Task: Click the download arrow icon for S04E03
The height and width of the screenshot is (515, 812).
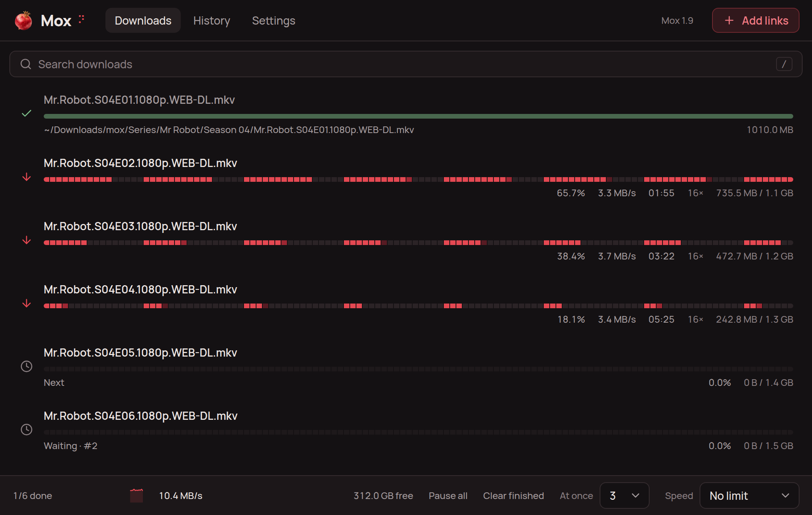Action: pos(27,240)
